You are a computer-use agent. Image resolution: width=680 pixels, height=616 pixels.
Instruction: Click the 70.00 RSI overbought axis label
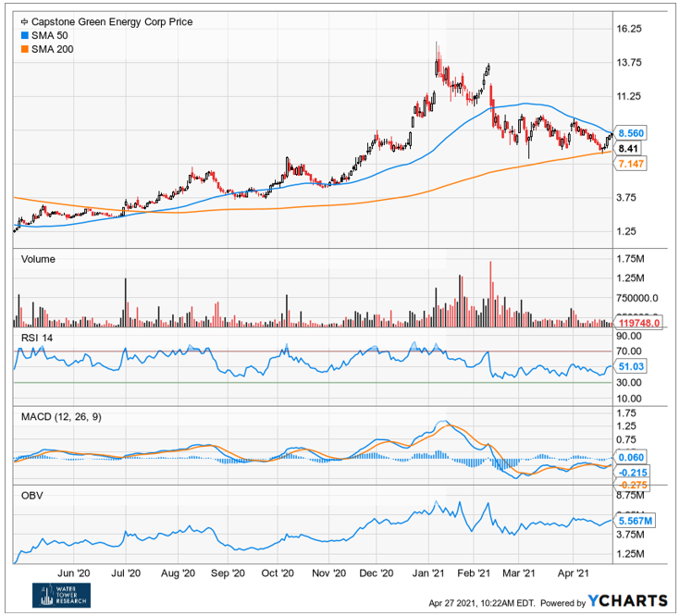click(x=629, y=351)
